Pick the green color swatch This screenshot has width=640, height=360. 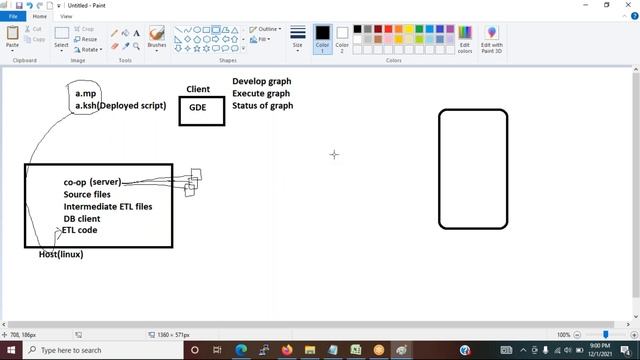419,29
